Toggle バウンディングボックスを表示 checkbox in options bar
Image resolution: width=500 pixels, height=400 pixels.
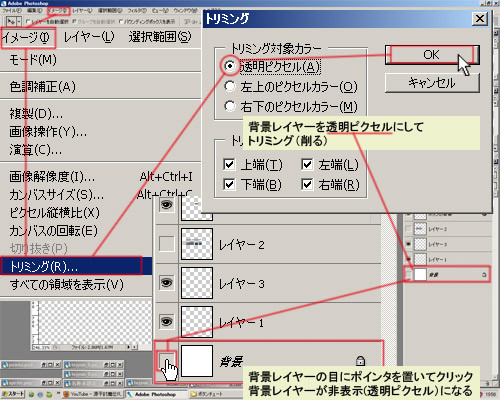[x=121, y=22]
